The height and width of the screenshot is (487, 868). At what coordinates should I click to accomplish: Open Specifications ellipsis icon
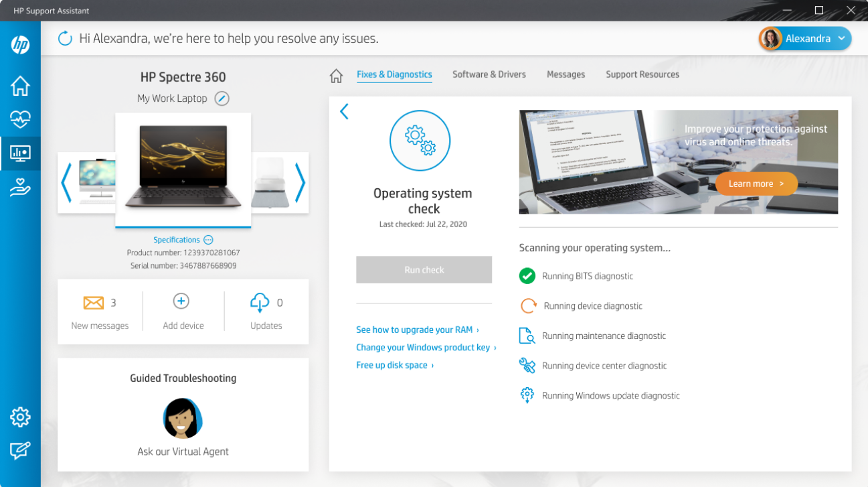[208, 240]
